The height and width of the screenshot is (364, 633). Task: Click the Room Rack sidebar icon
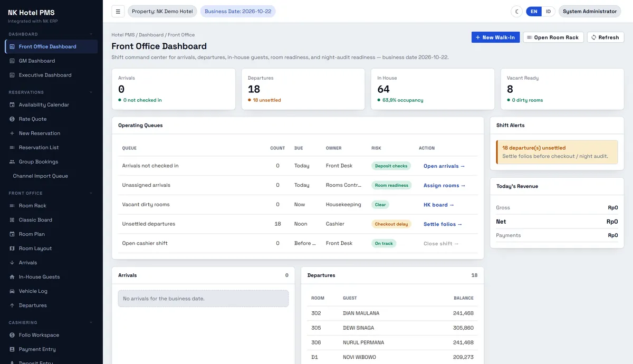tap(12, 205)
